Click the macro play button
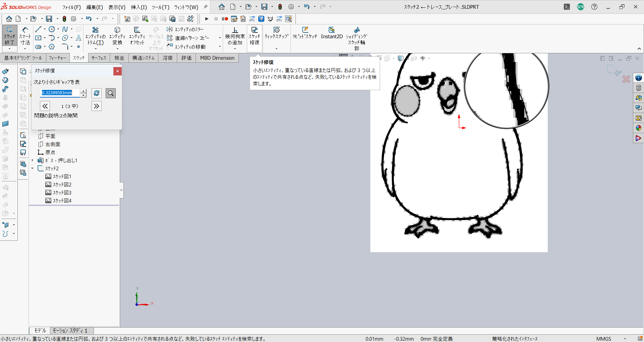This screenshot has width=644, height=342. (207, 19)
